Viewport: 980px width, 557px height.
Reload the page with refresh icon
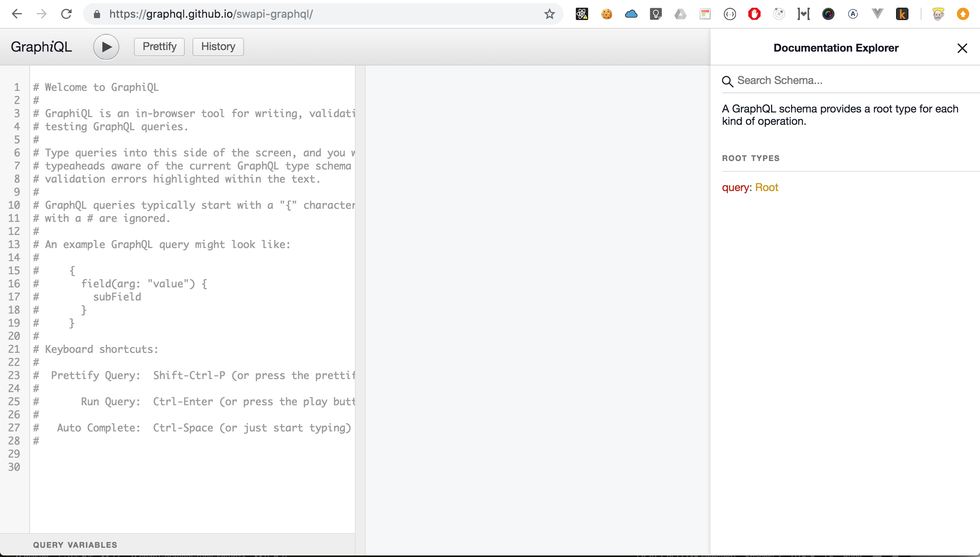[67, 14]
